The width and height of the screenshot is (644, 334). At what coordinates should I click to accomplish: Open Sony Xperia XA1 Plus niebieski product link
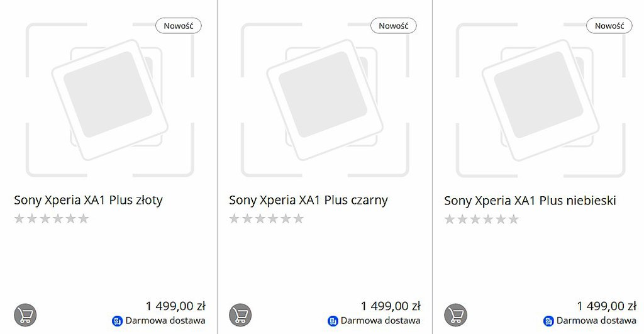tap(530, 201)
